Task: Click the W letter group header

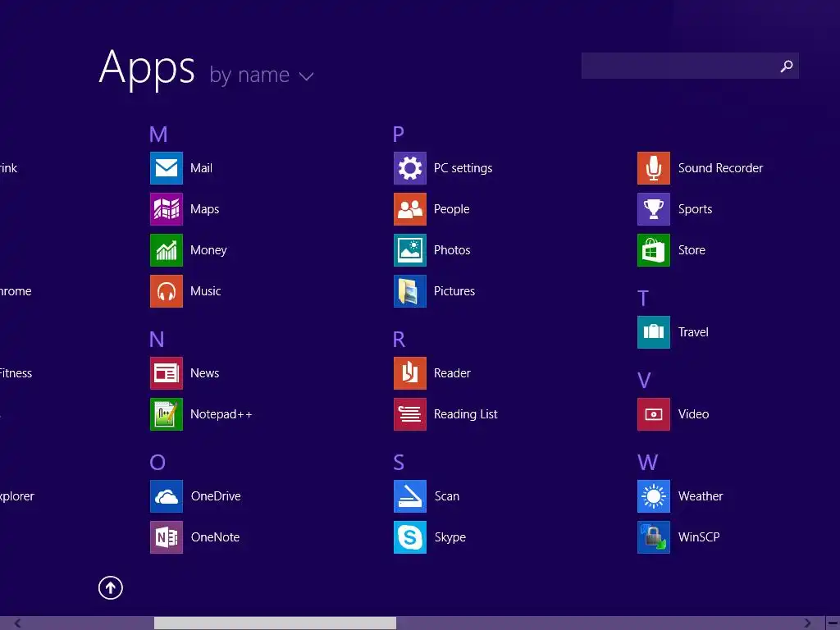Action: 647,463
